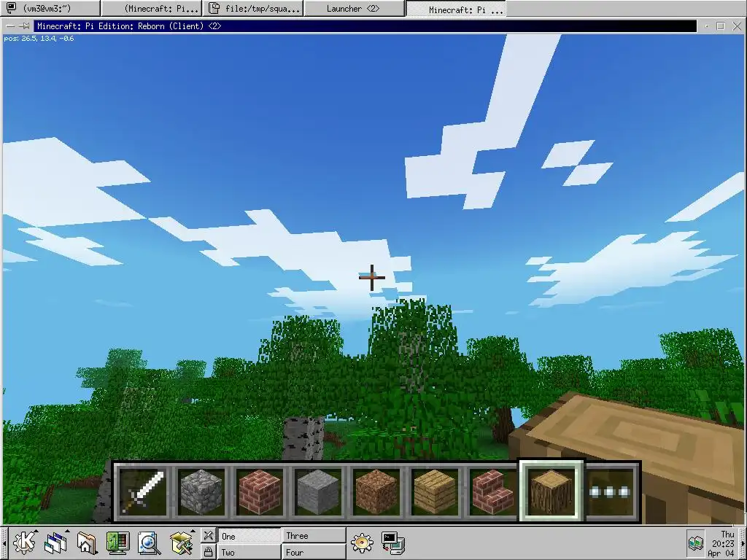Click the lock screen padlock icon
Image resolution: width=747 pixels, height=560 pixels.
208,552
